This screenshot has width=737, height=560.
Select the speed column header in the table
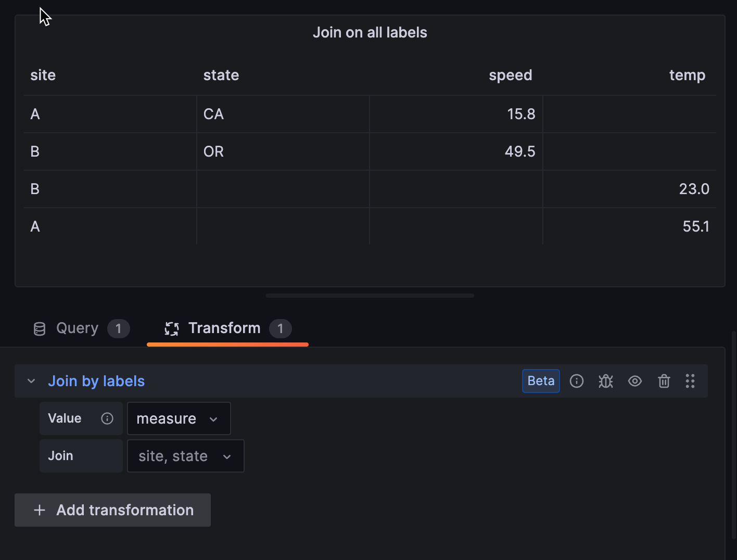[510, 75]
